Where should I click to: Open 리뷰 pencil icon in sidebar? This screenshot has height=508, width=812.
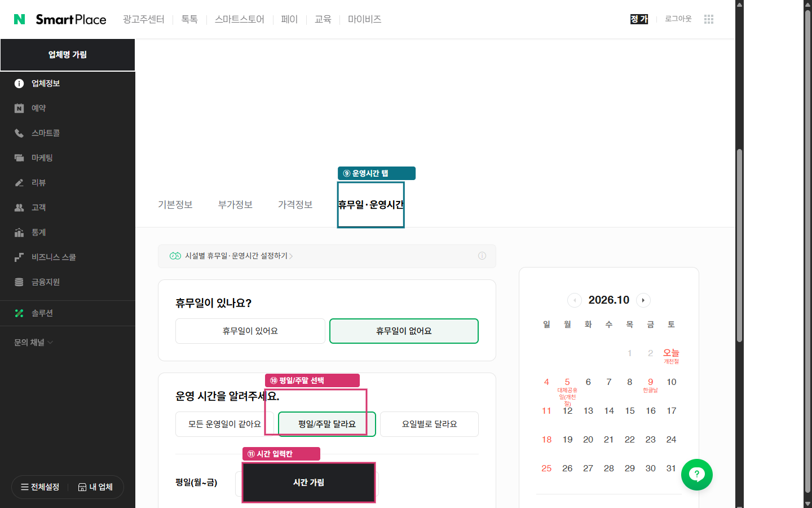pyautogui.click(x=19, y=183)
